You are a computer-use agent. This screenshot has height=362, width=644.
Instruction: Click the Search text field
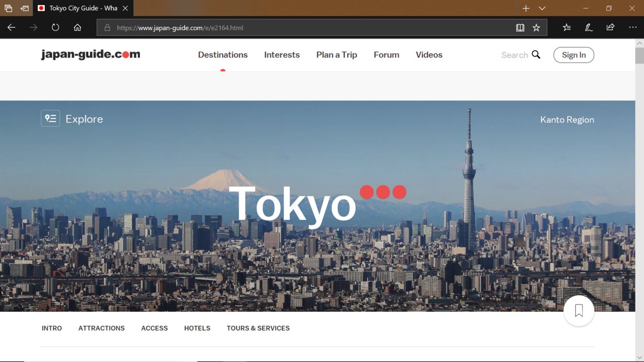[x=514, y=55]
